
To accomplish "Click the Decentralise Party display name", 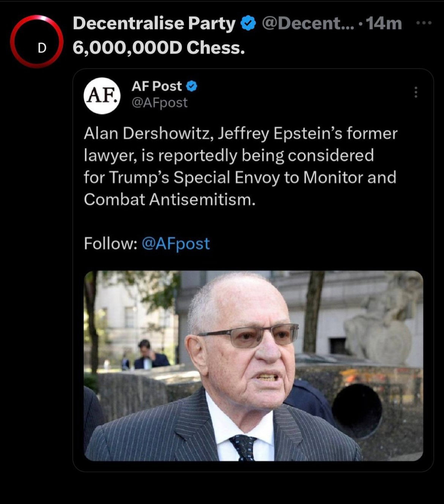I will tap(154, 24).
